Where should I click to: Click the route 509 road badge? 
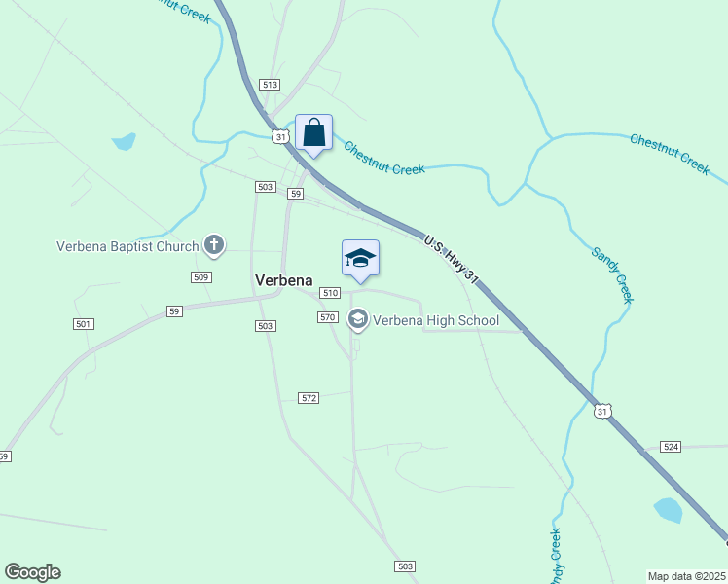coord(201,277)
